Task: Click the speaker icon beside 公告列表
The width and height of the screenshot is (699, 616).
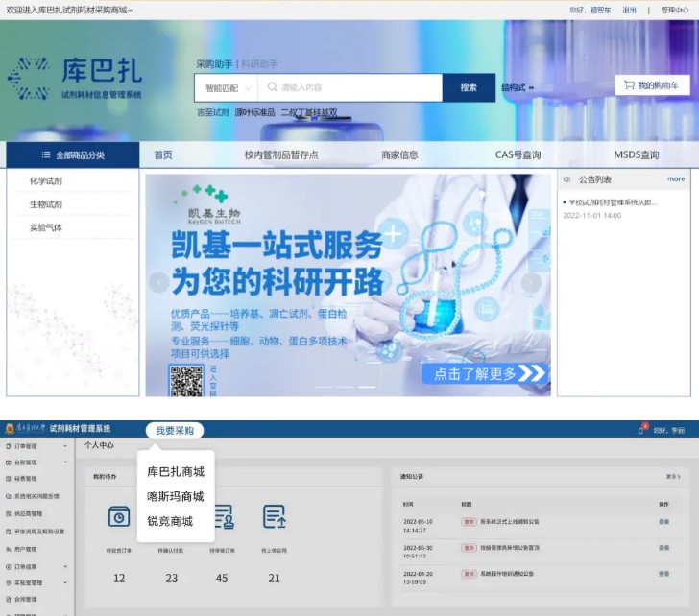Action: [x=566, y=179]
